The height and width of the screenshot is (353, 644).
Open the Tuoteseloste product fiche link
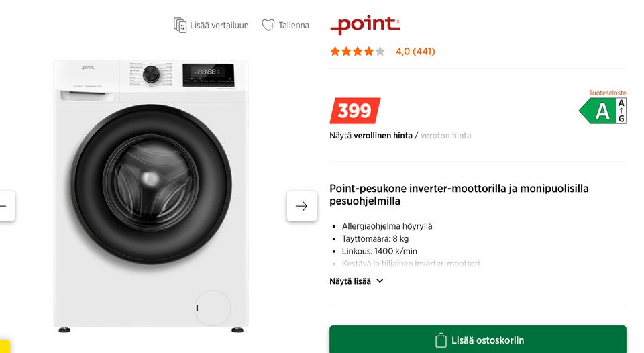[607, 93]
